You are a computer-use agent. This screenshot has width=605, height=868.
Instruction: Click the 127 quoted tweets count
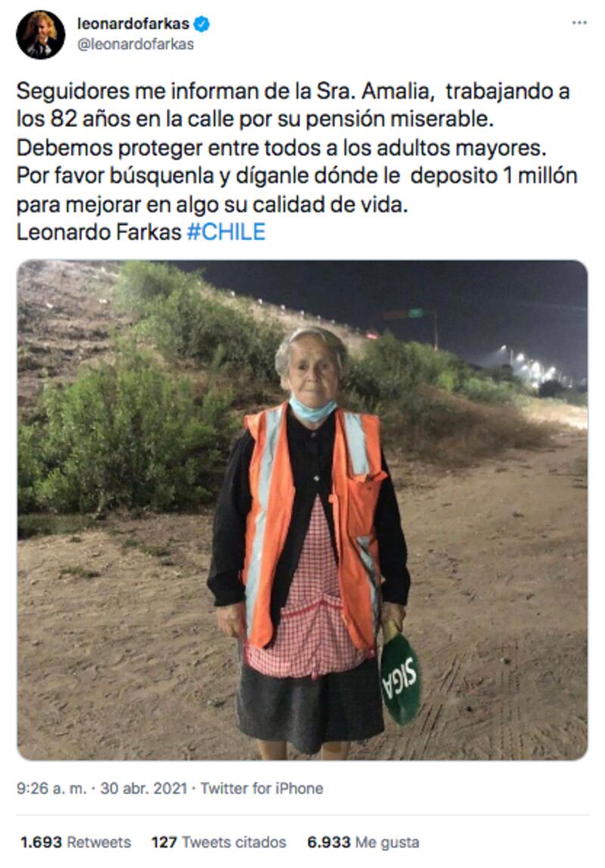tap(164, 842)
